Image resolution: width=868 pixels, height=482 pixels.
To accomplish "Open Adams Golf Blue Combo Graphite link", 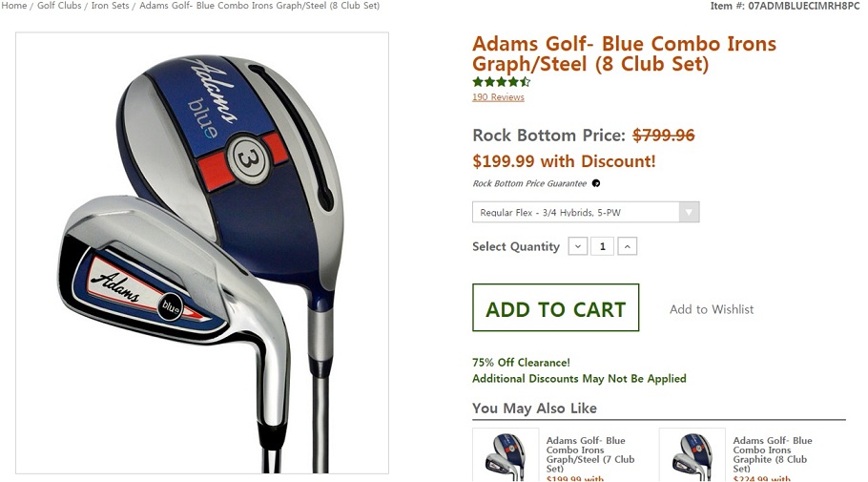I will coord(773,455).
